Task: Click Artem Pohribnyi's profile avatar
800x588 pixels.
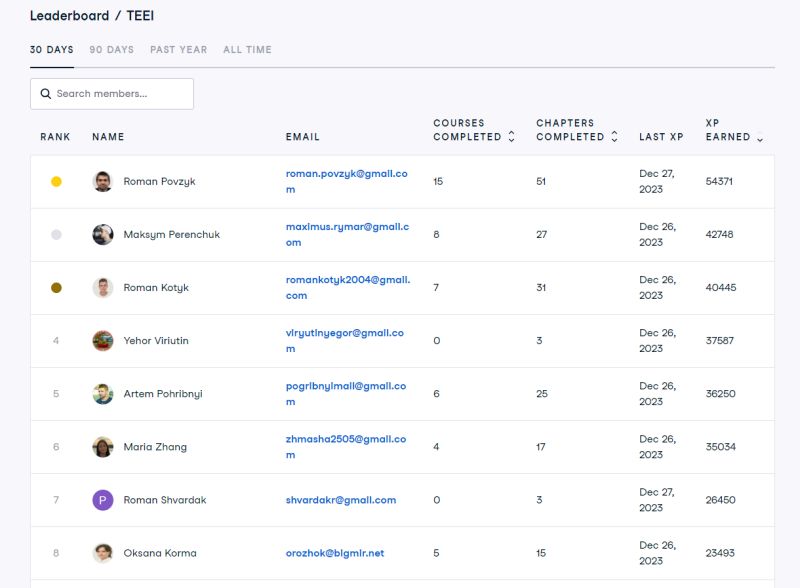Action: coord(103,394)
